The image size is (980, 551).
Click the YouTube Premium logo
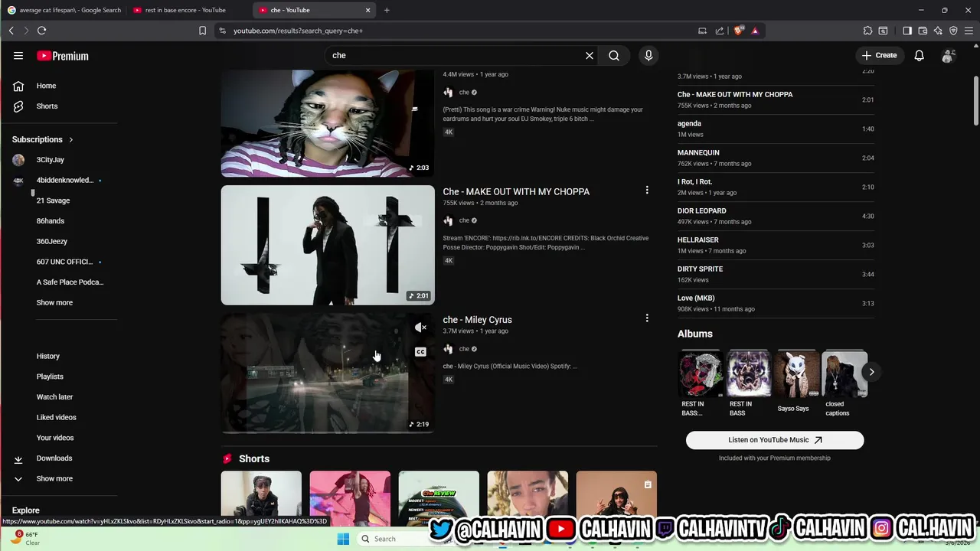[x=63, y=56]
